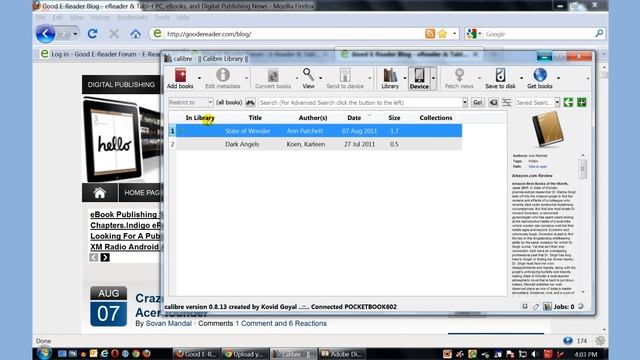Open the search history dropdown arrow
This screenshot has width=640, height=360.
(464, 102)
